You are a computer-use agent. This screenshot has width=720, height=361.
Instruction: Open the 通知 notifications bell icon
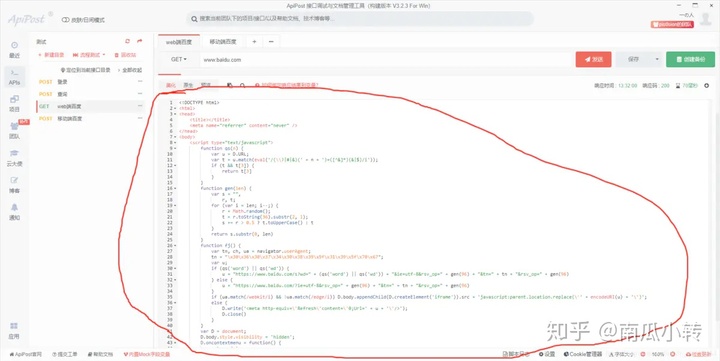[15, 212]
